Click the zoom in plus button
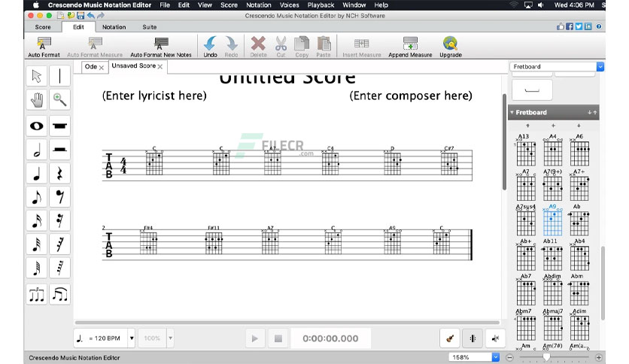 [x=598, y=357]
